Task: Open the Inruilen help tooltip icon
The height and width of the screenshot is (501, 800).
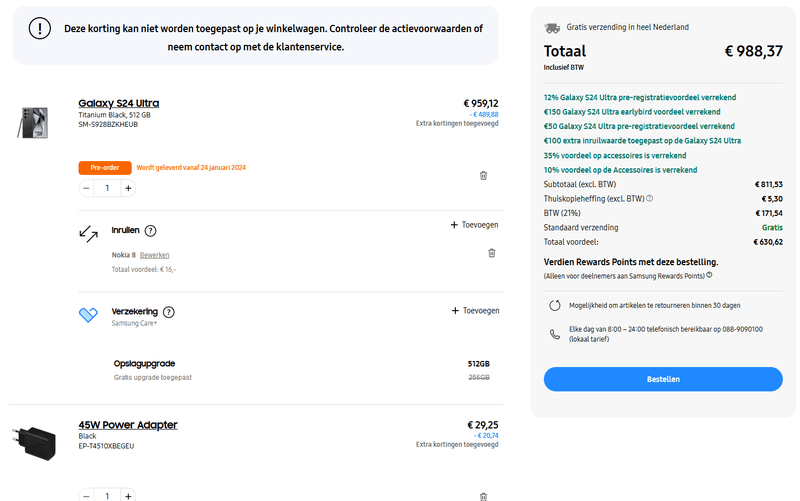Action: (151, 230)
